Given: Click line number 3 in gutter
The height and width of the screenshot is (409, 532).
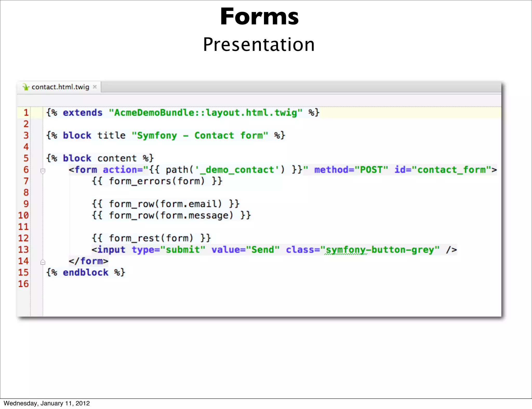Looking at the screenshot, I should 26,135.
